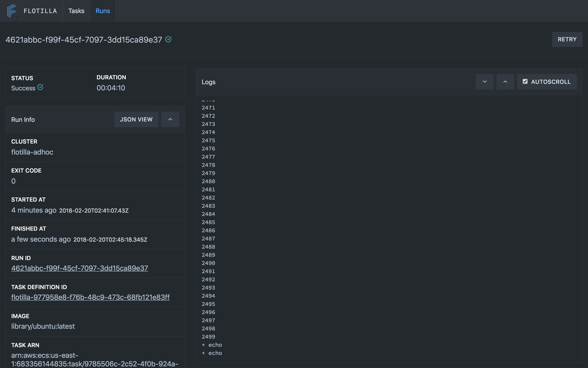
Task: Click the Logs panel title
Action: [208, 82]
